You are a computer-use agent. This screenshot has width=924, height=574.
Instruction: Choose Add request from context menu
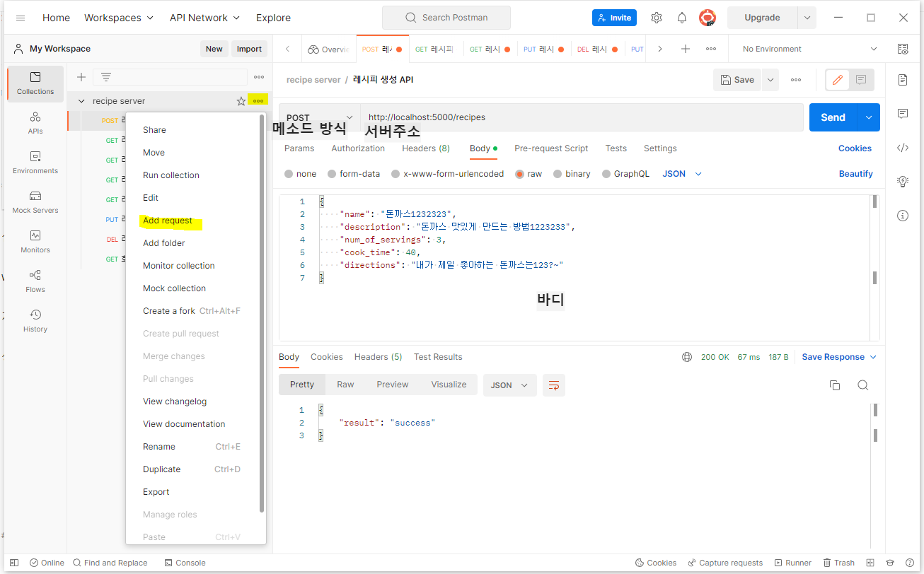pos(168,221)
